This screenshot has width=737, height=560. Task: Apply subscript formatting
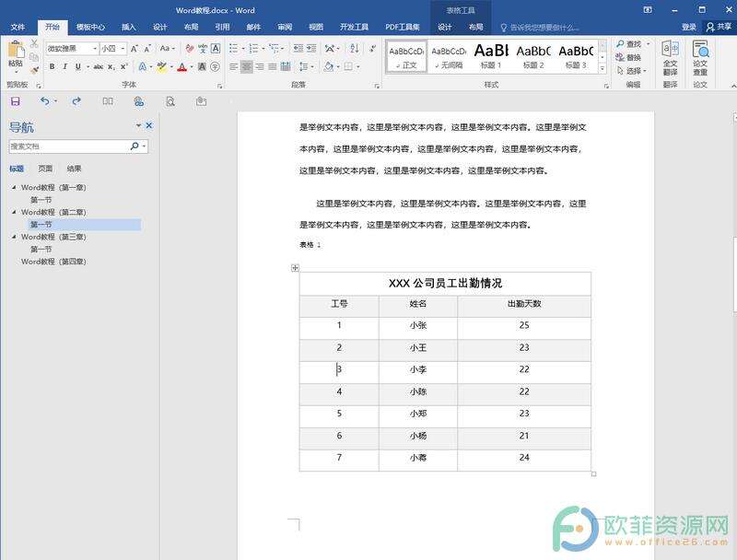click(111, 66)
